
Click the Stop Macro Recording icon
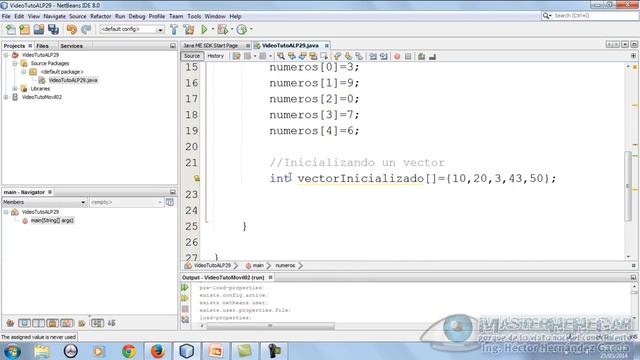[x=408, y=56]
